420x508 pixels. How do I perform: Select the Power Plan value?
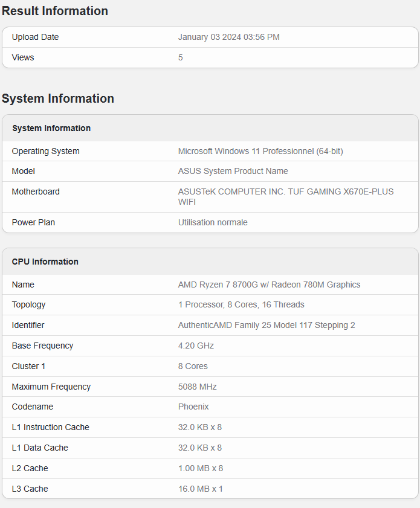(213, 222)
